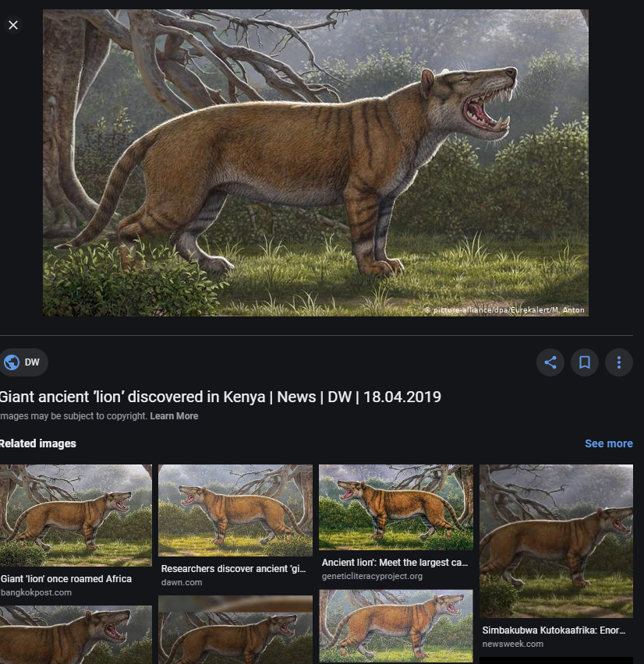Click the DW globe source icon
Viewport: 644px width, 664px height.
click(x=12, y=362)
